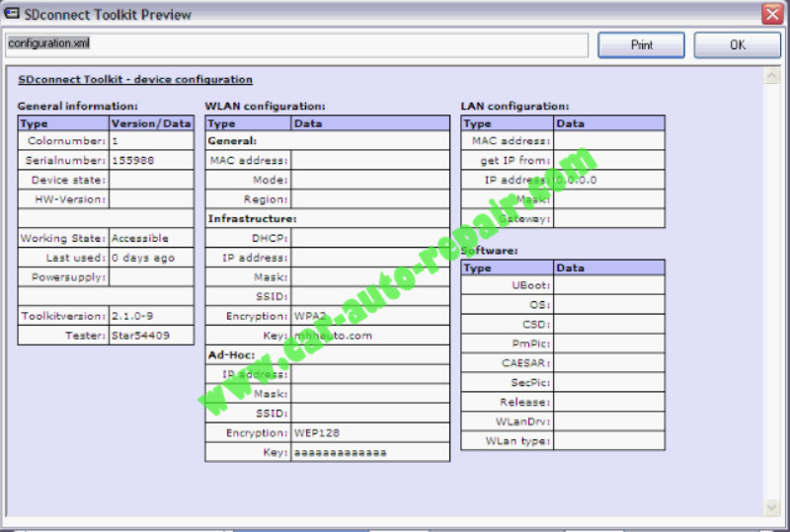Select the WLAN Region label
The image size is (790, 532).
(x=266, y=199)
